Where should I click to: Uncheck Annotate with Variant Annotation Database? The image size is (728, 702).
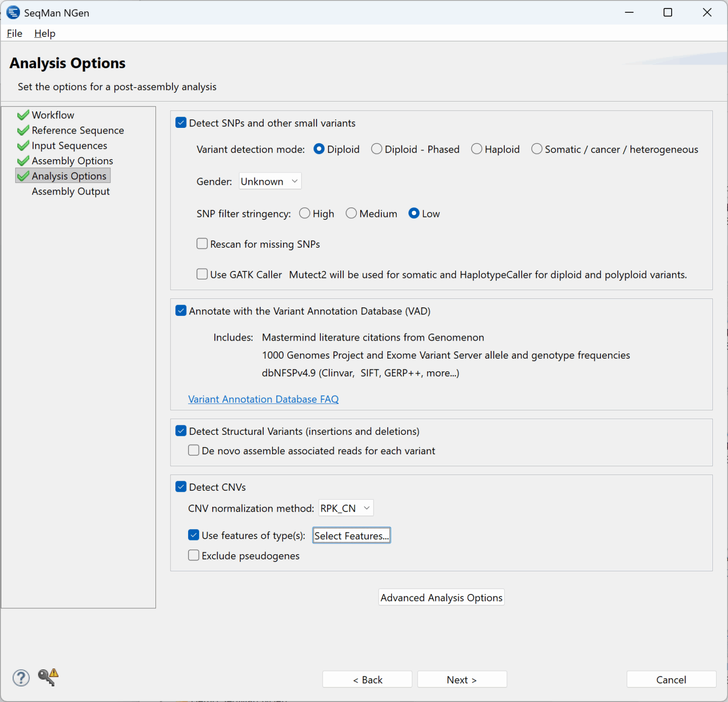pos(181,311)
